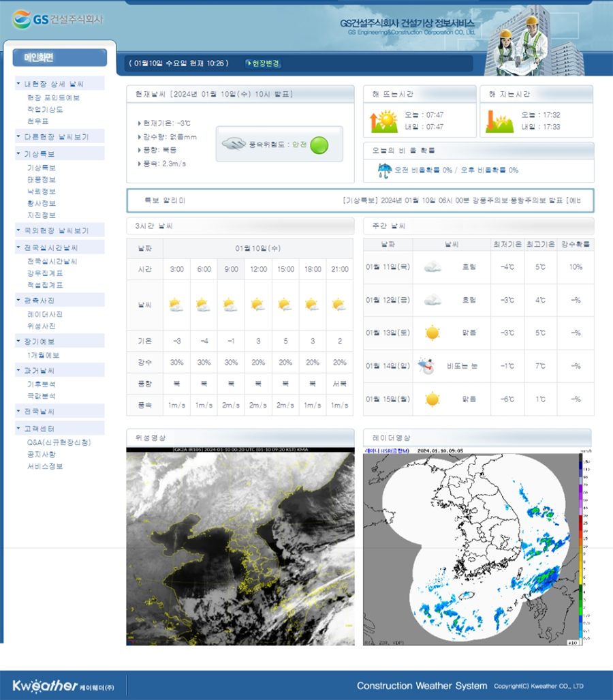
Task: Click the 12:00 weather icon in 3시간 날씨
Action: coord(258,305)
